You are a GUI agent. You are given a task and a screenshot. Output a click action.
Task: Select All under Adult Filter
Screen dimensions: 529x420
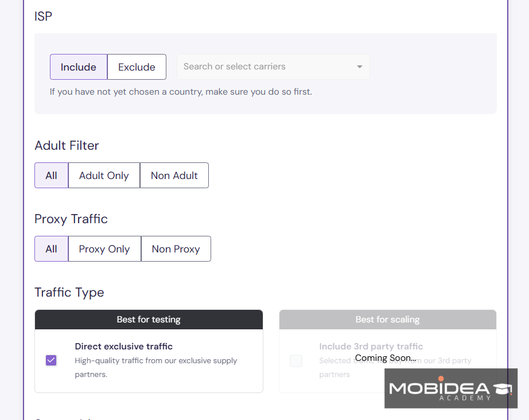[51, 176]
